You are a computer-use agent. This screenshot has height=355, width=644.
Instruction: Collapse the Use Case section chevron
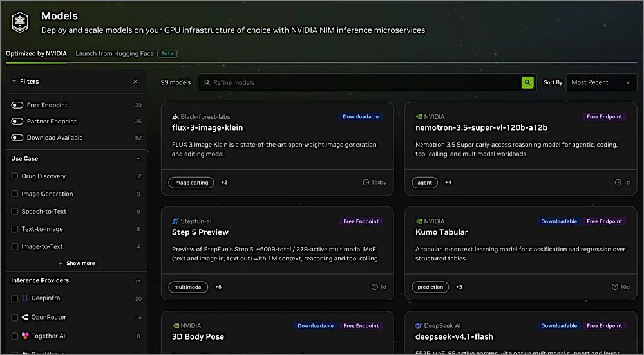tap(138, 159)
